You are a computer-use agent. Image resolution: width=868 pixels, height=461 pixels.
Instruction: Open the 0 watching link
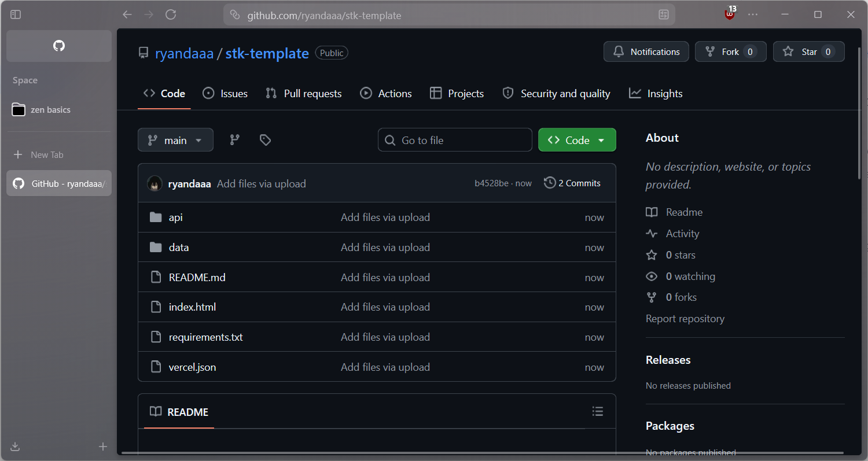(x=681, y=276)
